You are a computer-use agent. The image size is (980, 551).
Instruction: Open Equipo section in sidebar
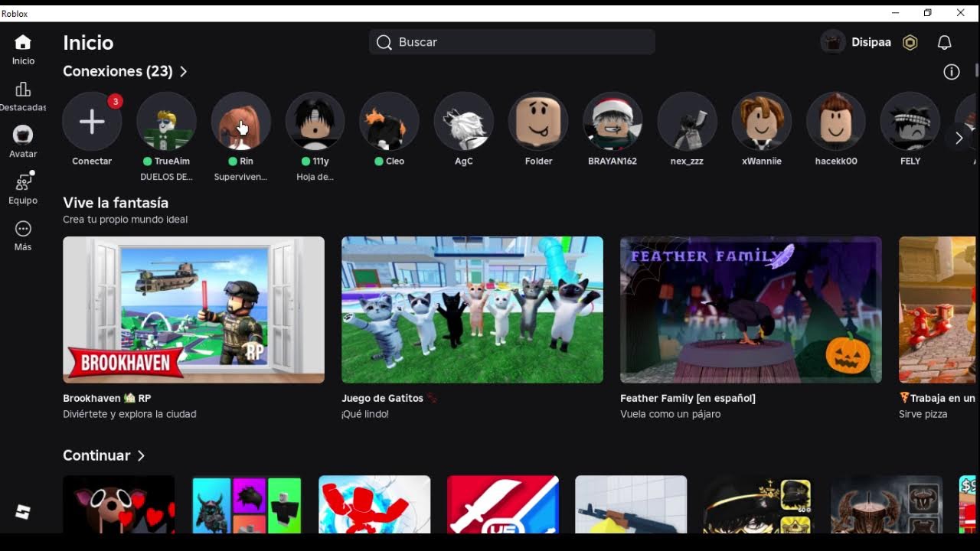[x=23, y=182]
